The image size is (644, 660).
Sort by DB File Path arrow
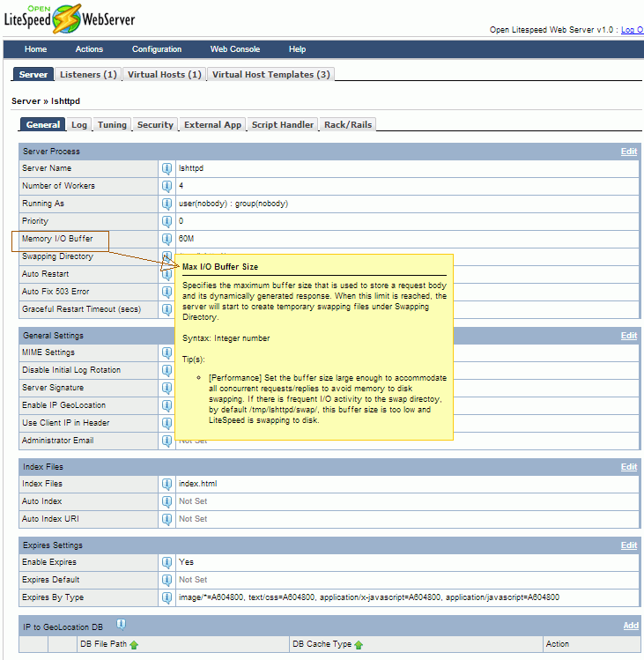[x=134, y=645]
